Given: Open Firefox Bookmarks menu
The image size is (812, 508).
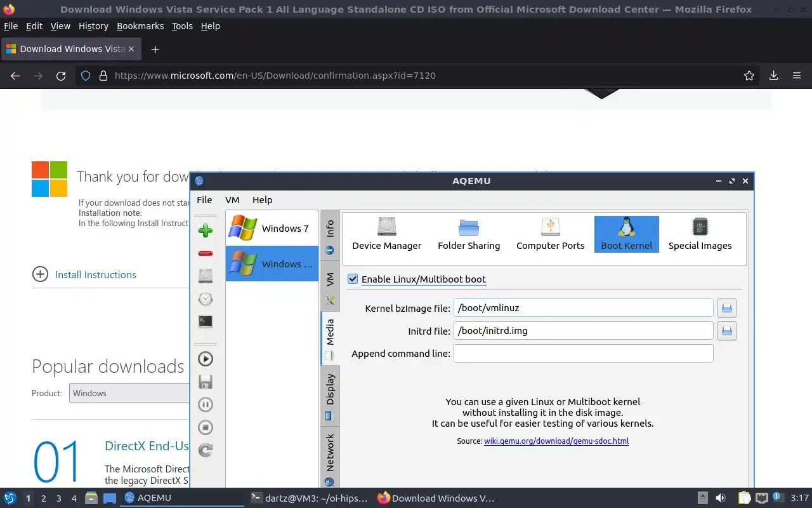Looking at the screenshot, I should [140, 26].
